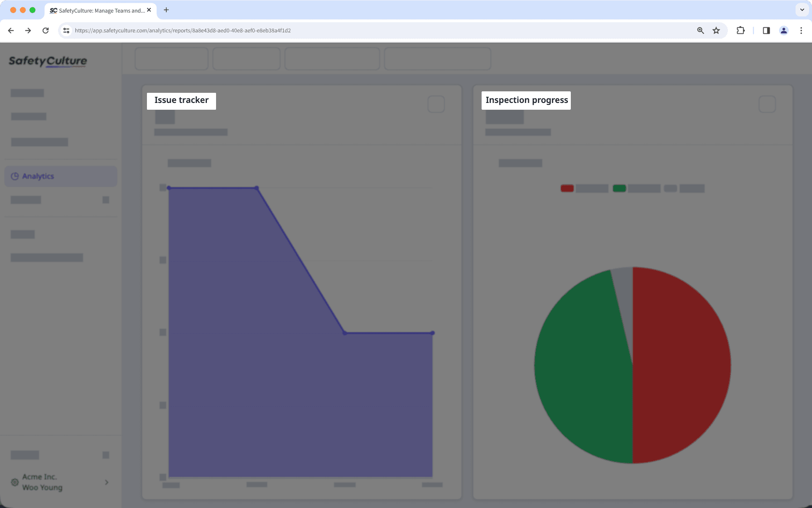Bookmark this page with the star icon
Screen dimensions: 812x508
[x=716, y=30]
